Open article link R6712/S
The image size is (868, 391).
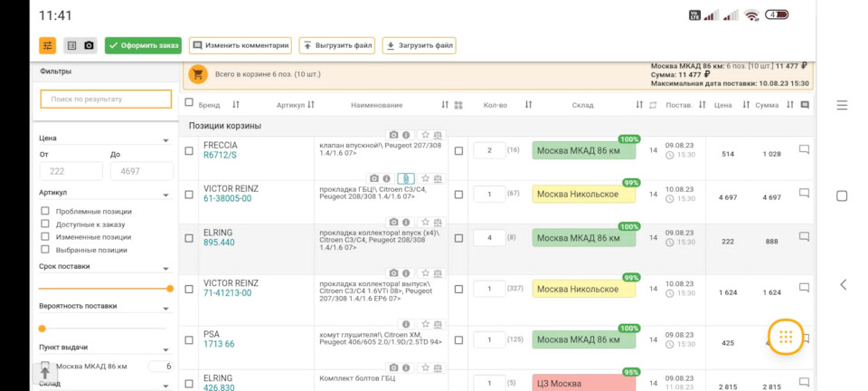click(x=220, y=155)
